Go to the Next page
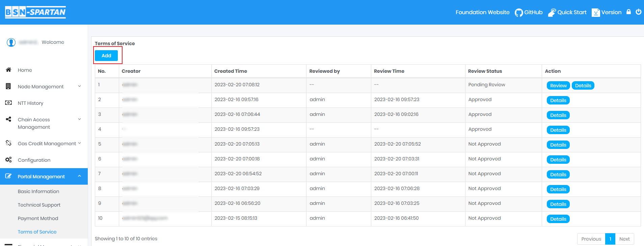This screenshot has width=644, height=246. point(624,239)
